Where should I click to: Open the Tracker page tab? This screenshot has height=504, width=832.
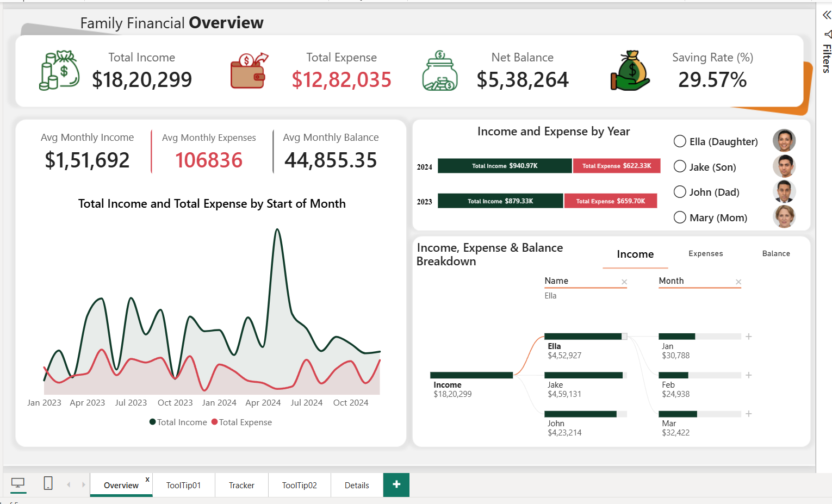(241, 485)
